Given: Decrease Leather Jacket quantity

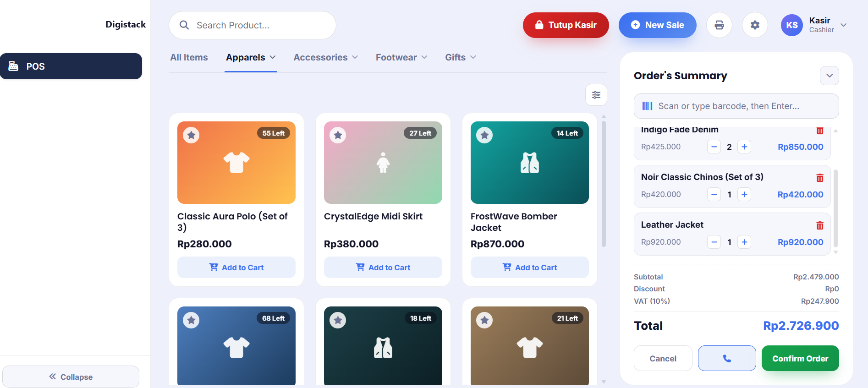Looking at the screenshot, I should pyautogui.click(x=714, y=242).
